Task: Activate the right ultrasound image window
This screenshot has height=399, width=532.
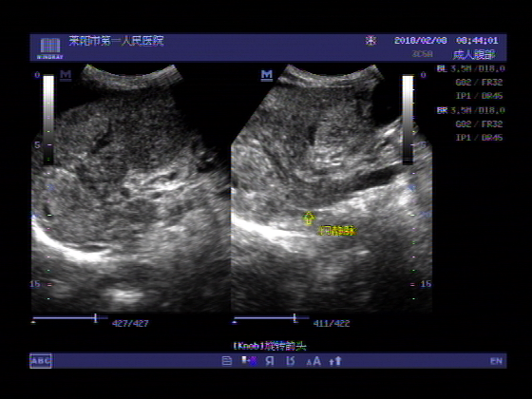Action: 332,188
